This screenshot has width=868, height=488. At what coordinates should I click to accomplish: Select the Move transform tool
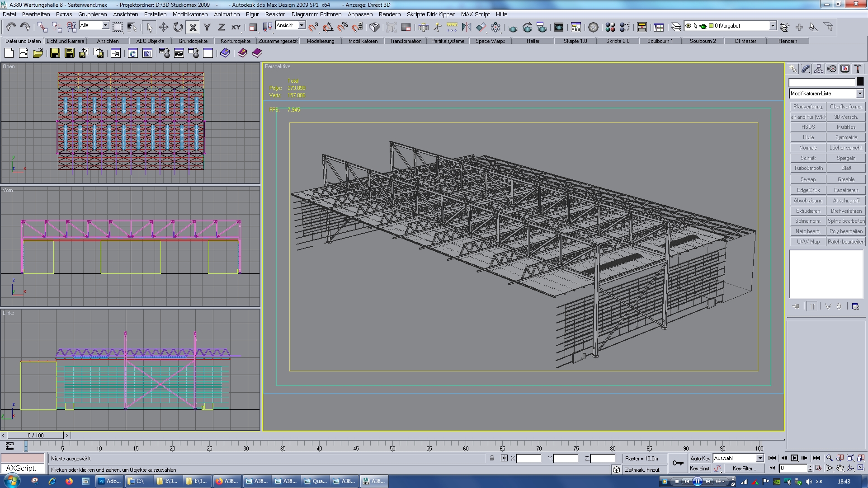(x=164, y=27)
